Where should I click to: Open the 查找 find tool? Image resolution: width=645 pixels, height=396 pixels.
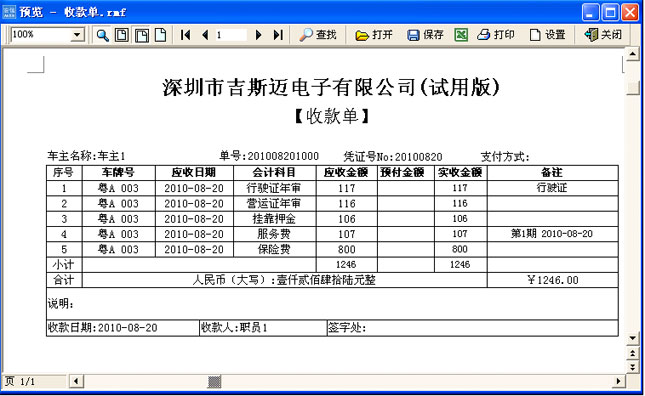point(318,35)
